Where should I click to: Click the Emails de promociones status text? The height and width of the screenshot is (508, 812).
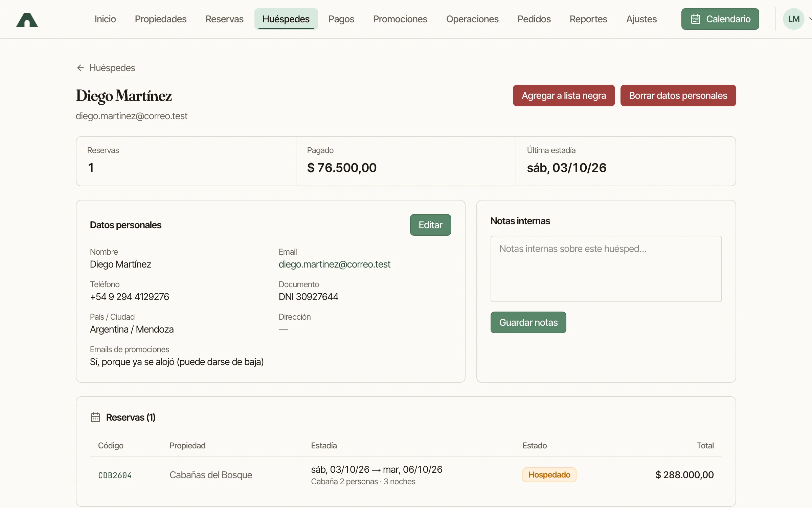coord(177,362)
